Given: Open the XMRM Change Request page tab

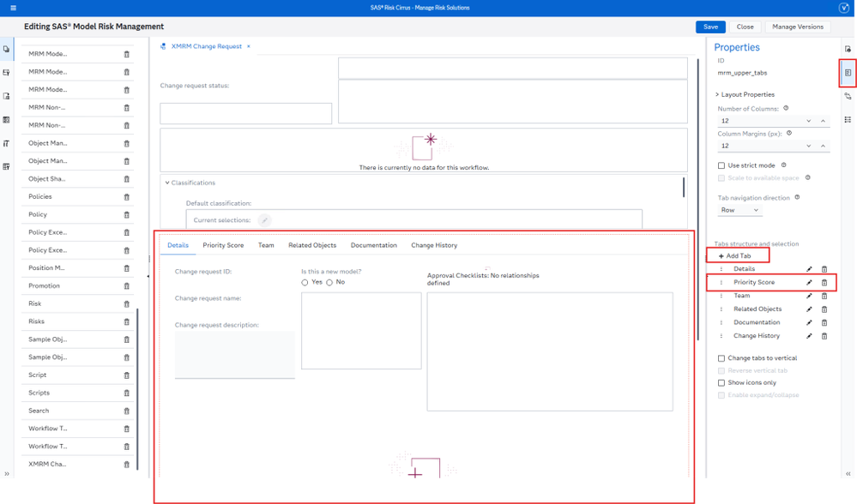Looking at the screenshot, I should point(206,46).
